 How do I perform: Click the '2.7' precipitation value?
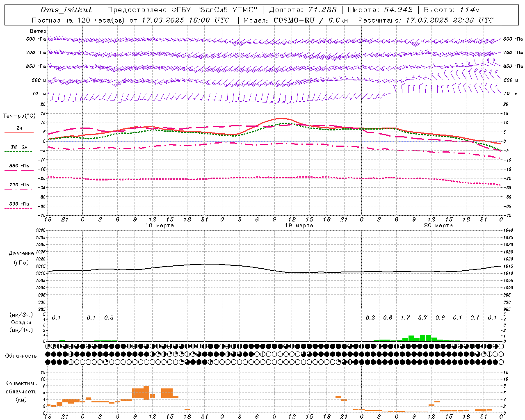tap(422, 317)
